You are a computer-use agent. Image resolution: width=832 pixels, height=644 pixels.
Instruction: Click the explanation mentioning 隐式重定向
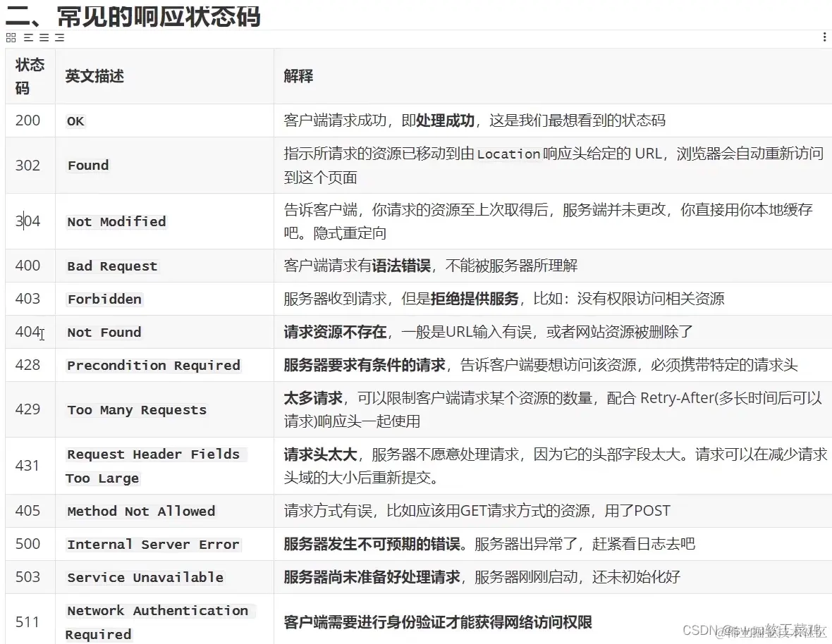click(x=548, y=221)
